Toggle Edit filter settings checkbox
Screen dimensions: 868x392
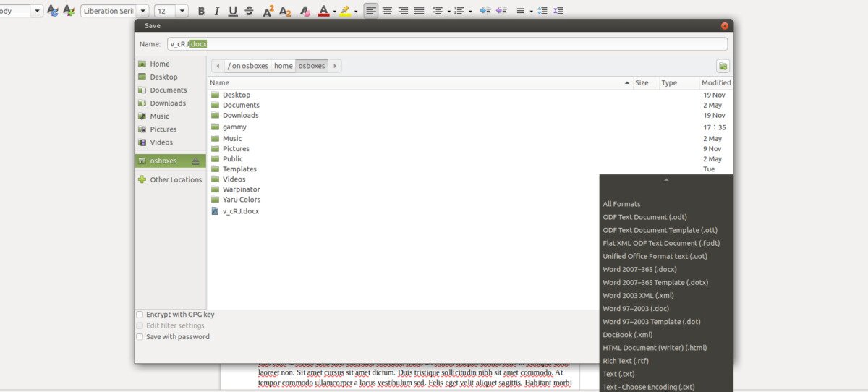point(140,325)
